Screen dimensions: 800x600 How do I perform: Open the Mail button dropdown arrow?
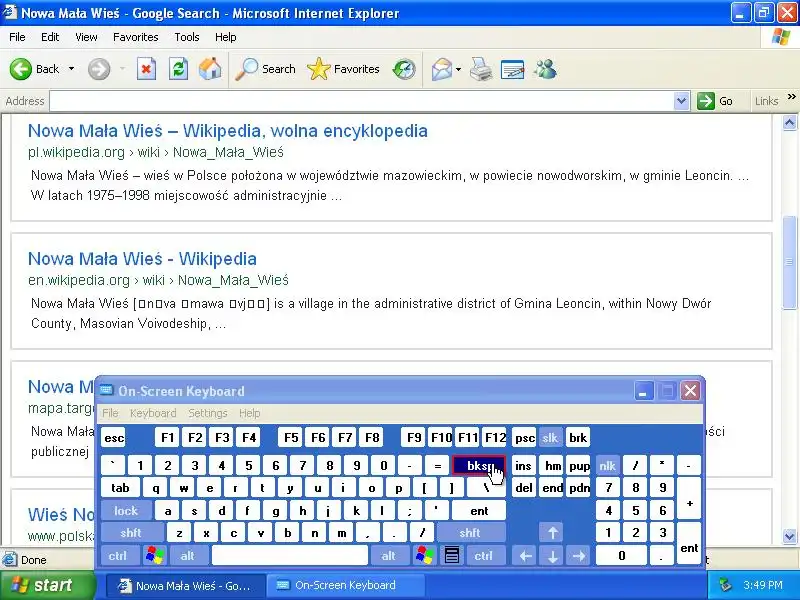pyautogui.click(x=459, y=69)
